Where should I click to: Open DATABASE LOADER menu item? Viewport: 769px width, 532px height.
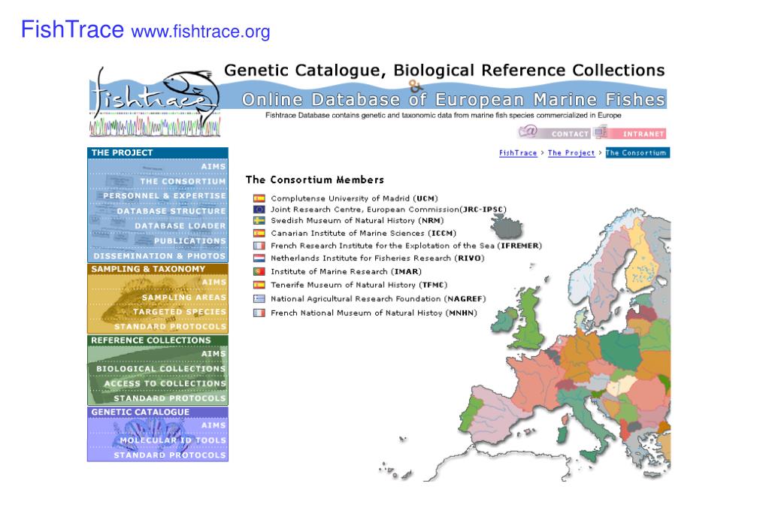tap(180, 226)
